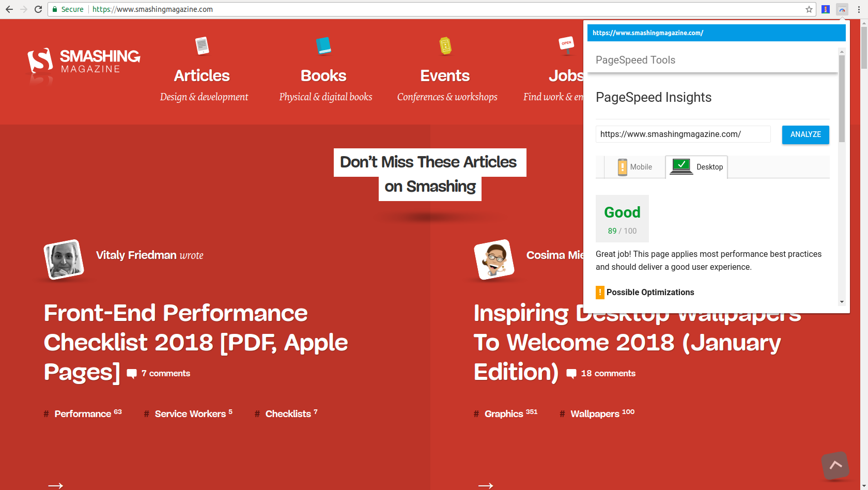Viewport: 868px width, 490px height.
Task: Click the Articles document icon
Action: coord(202,46)
